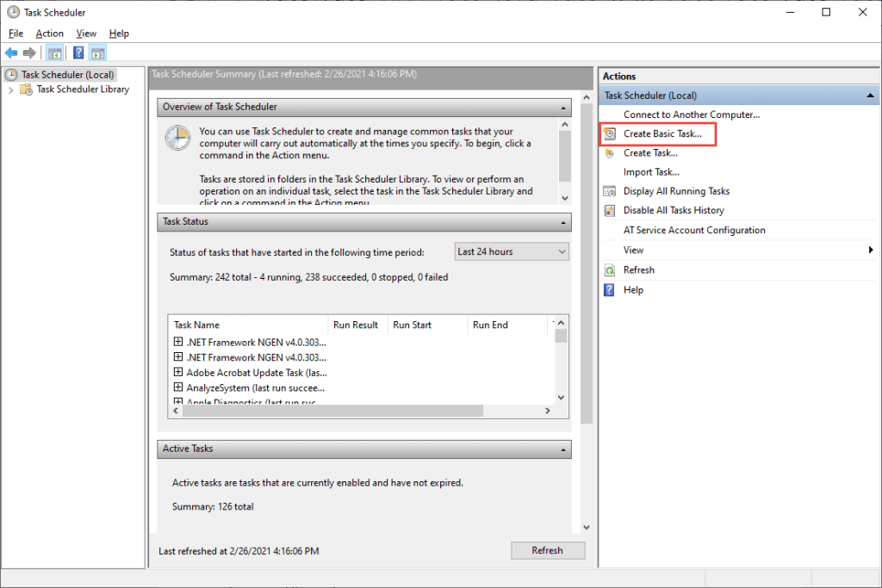Toggle the Show/Hide Action Pane toolbar icon
The image size is (882, 588).
97,53
